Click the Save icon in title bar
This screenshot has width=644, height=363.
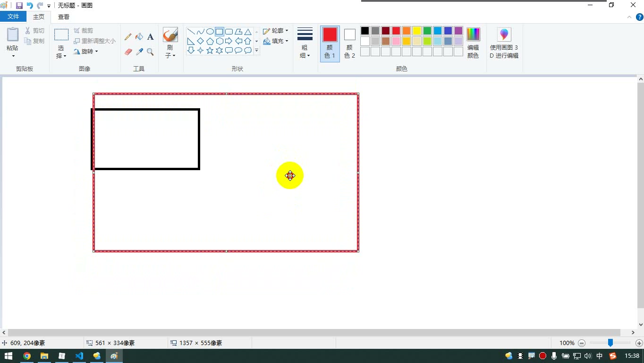(x=19, y=5)
